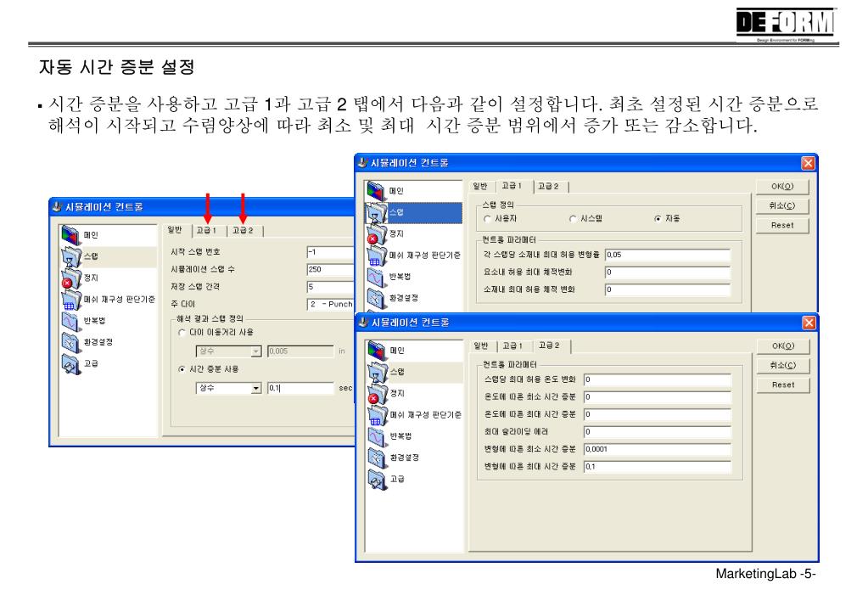Screen dimensions: 868x601
Task: Open 고급 1 tab in top-right dialog
Action: (x=512, y=186)
